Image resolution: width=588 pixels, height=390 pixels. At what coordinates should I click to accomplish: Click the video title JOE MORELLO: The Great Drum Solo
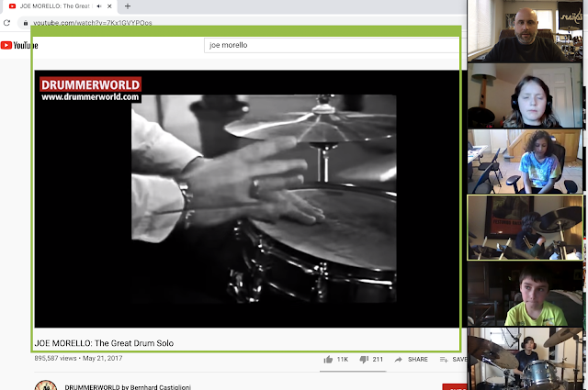pyautogui.click(x=104, y=343)
